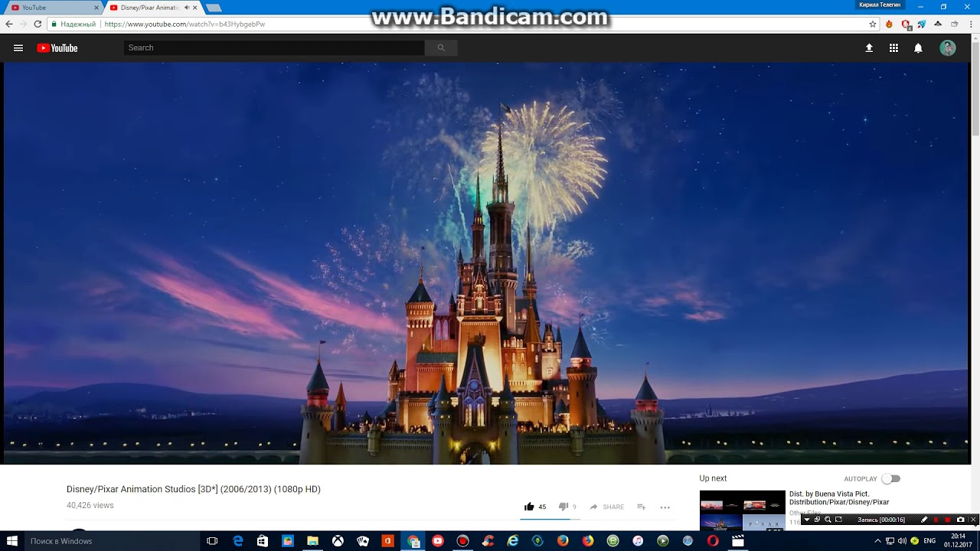Image resolution: width=980 pixels, height=551 pixels.
Task: Open the volume control in tray
Action: pos(902,541)
